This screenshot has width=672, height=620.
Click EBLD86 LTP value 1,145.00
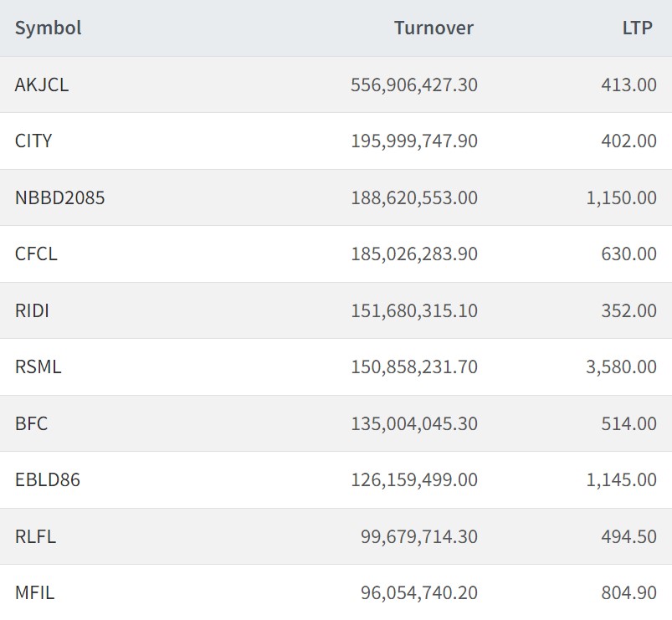pos(622,479)
